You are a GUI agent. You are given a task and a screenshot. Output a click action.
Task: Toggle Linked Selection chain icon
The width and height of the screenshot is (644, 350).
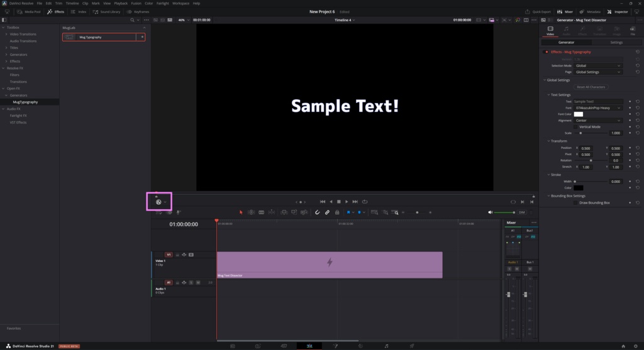pos(327,212)
